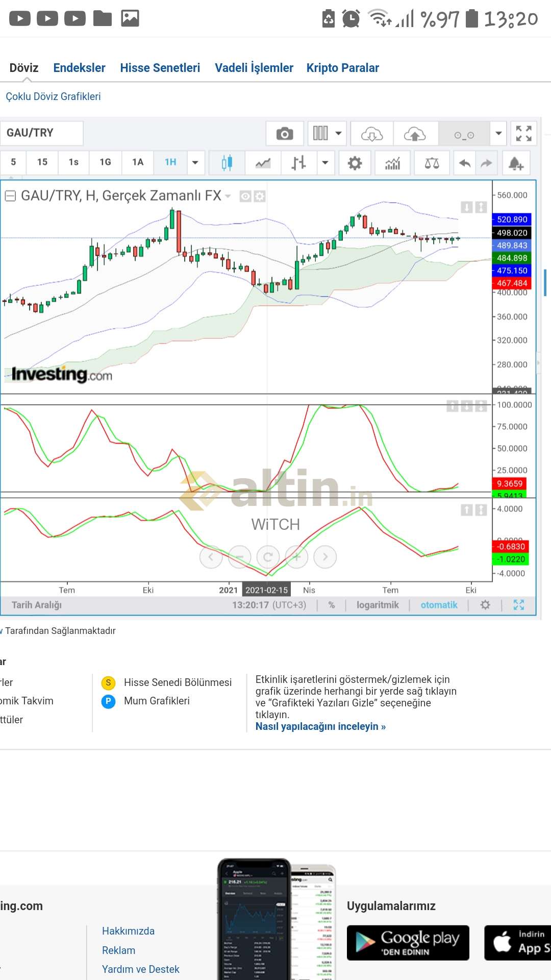Screen dimensions: 551x980
Task: Undo the last chart action
Action: point(464,163)
